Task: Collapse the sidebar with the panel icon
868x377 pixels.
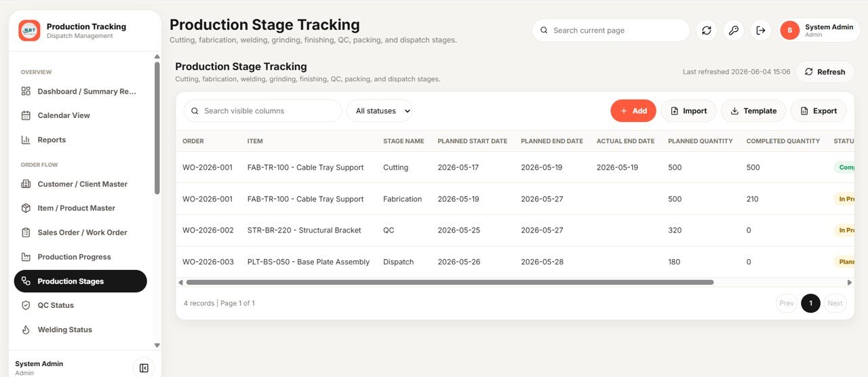Action: 144,368
